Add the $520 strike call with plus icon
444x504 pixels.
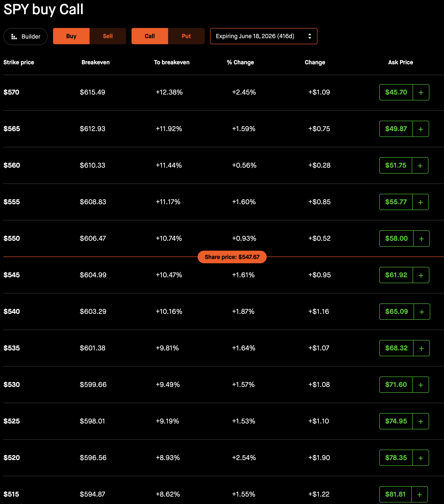pos(421,458)
